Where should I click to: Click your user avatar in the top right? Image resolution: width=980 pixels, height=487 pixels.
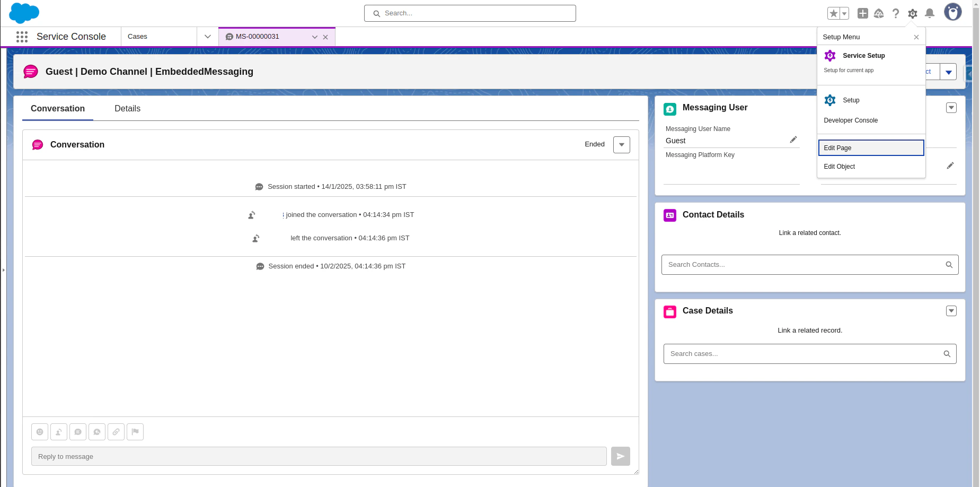pyautogui.click(x=952, y=12)
